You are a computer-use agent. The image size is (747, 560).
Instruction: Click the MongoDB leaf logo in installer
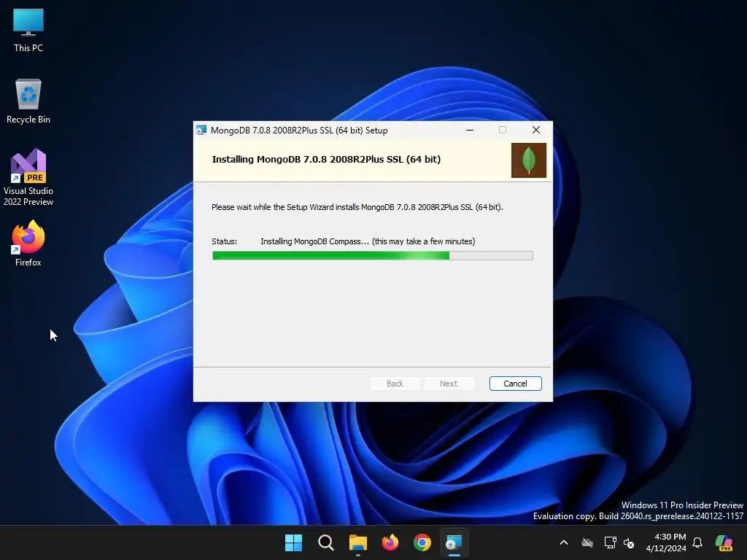point(529,160)
